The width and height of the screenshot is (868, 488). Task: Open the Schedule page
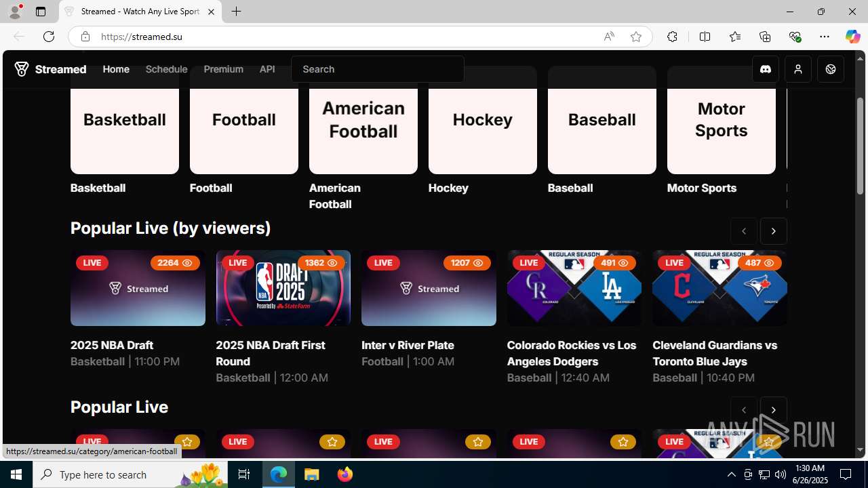[166, 69]
